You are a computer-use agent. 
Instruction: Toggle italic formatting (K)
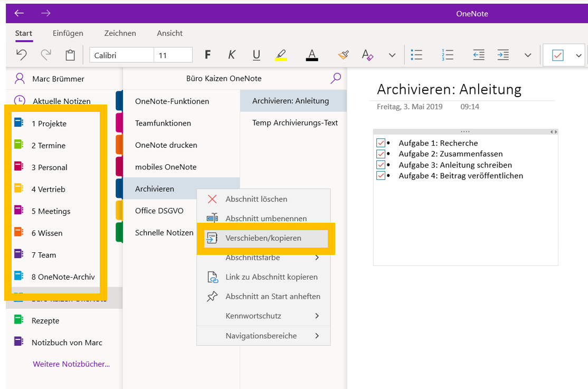tap(232, 55)
